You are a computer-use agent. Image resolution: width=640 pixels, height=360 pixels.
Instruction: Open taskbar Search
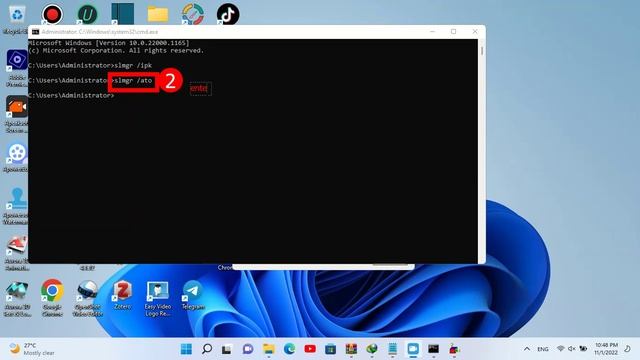(x=207, y=349)
